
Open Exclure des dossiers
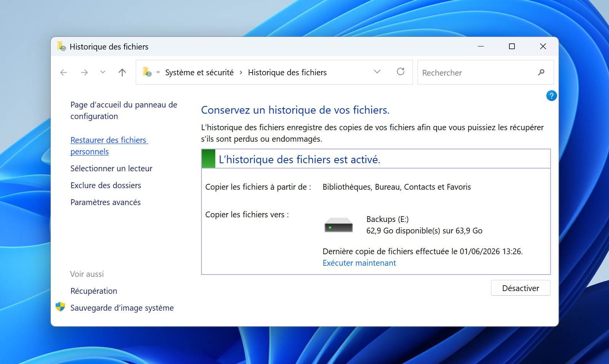click(x=106, y=185)
